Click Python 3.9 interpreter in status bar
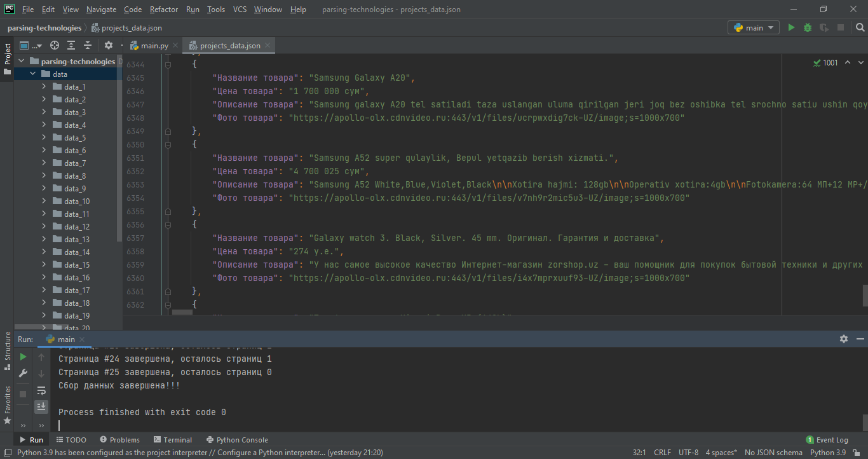Viewport: 868px width, 459px height. tap(828, 453)
